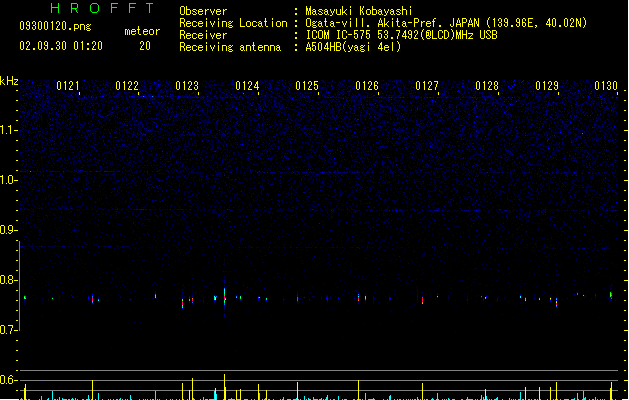This screenshot has width=629, height=400.
Task: Click the 0126 time marker
Action: [x=367, y=86]
